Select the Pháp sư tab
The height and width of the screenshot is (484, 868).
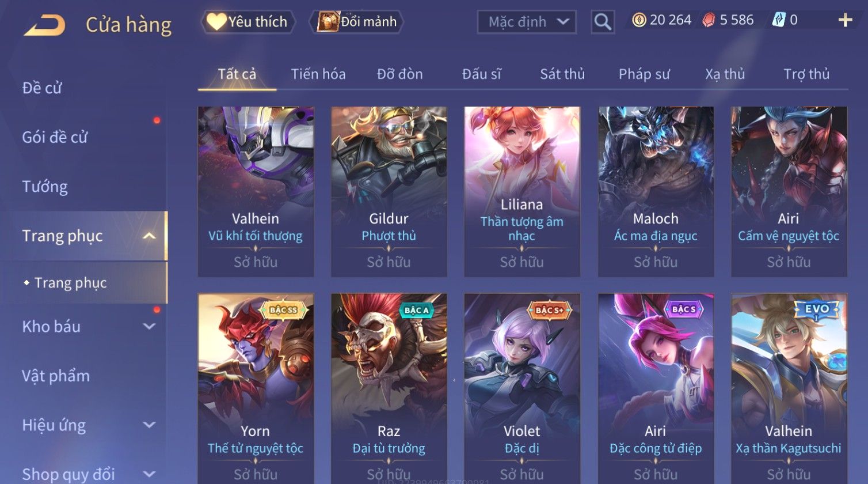click(644, 74)
